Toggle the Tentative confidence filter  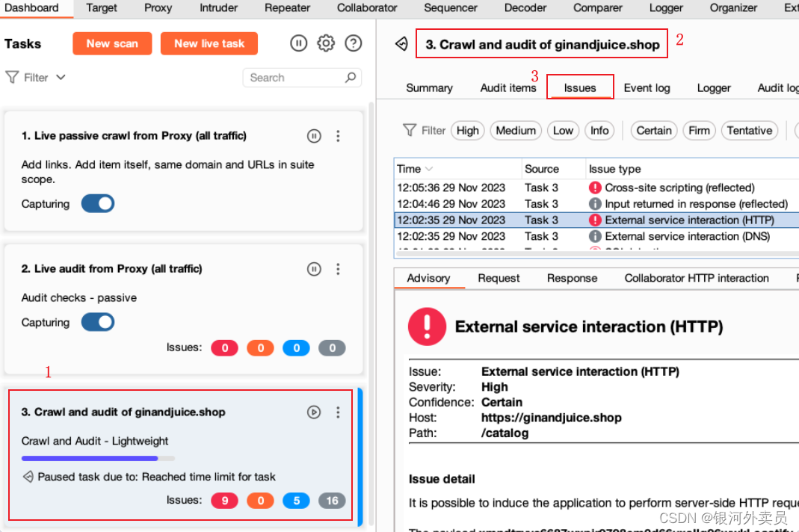pyautogui.click(x=750, y=131)
